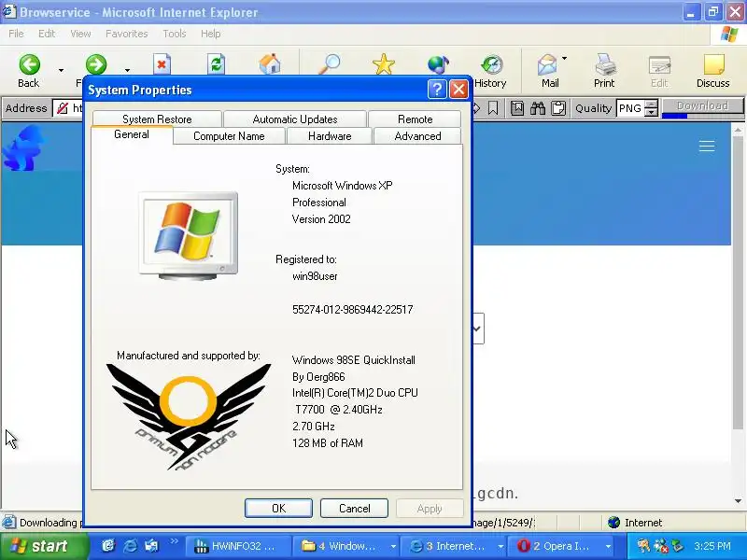Go Back in Internet Explorer
This screenshot has height=560, width=747.
coord(29,71)
